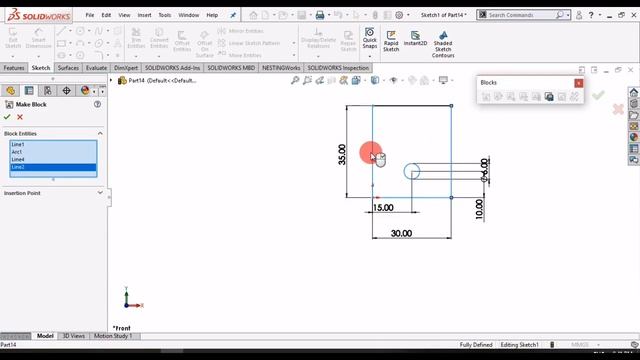This screenshot has height=360, width=640.
Task: Click Zoom to Area icon
Action: point(307,80)
